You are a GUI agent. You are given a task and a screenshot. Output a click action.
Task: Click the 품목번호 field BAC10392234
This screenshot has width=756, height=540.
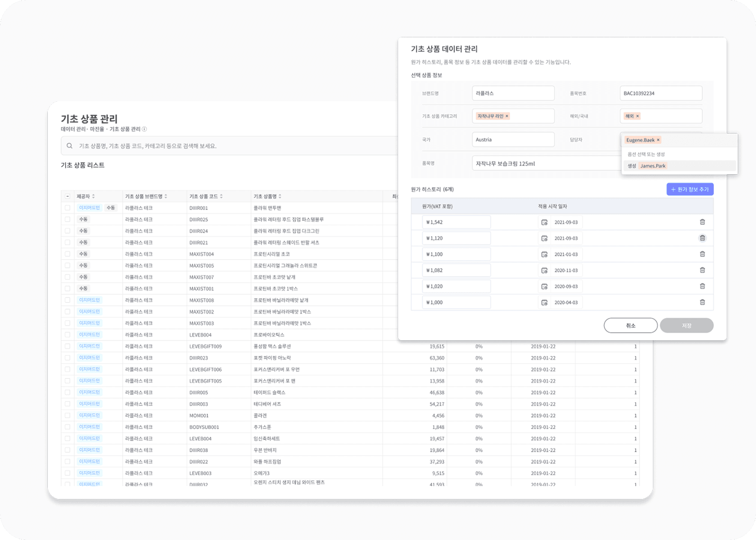pyautogui.click(x=661, y=93)
